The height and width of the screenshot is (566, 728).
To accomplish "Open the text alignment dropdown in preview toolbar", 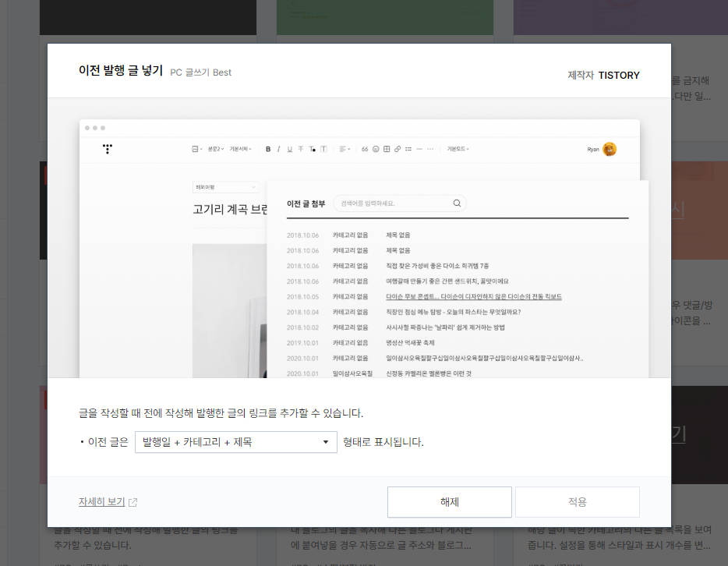I will (345, 149).
